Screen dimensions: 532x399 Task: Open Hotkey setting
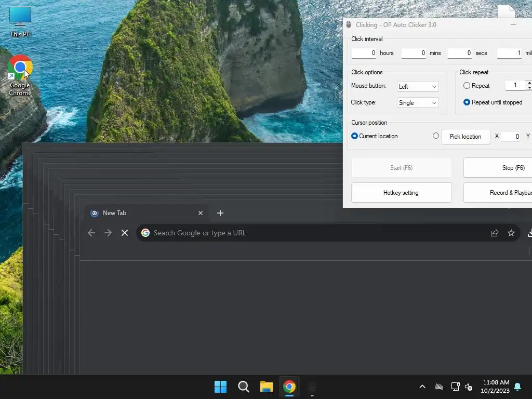click(x=401, y=193)
